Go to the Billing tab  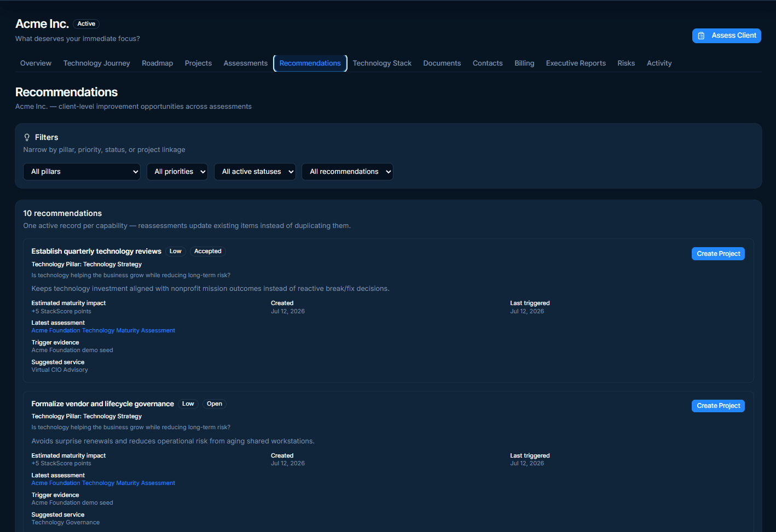524,63
